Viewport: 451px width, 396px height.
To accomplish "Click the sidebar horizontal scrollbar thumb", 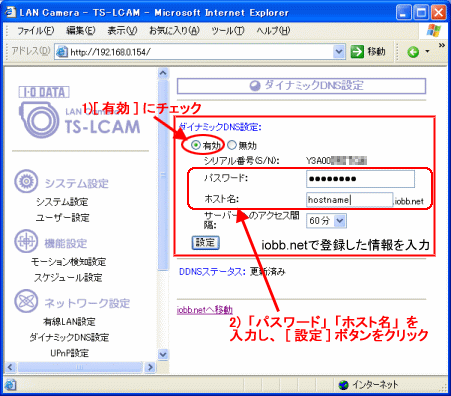I will pyautogui.click(x=80, y=367).
